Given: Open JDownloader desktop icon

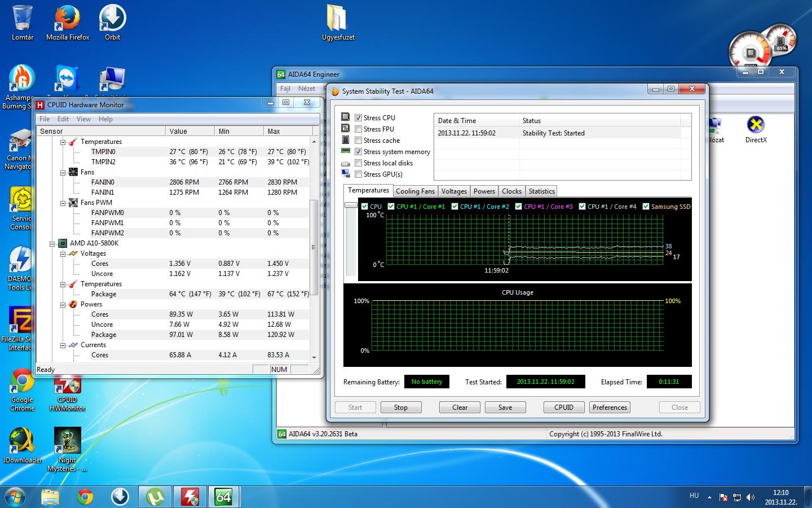Looking at the screenshot, I should (x=23, y=446).
